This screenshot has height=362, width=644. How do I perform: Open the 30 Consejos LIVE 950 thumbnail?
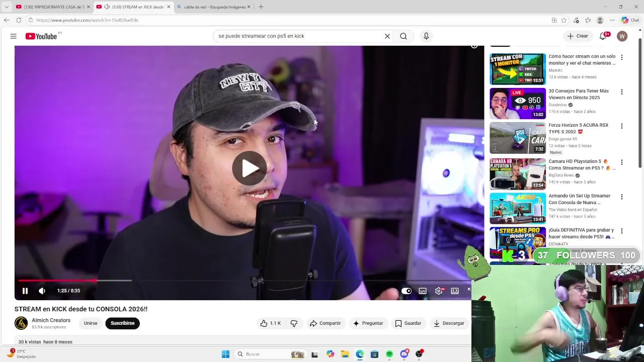click(518, 104)
